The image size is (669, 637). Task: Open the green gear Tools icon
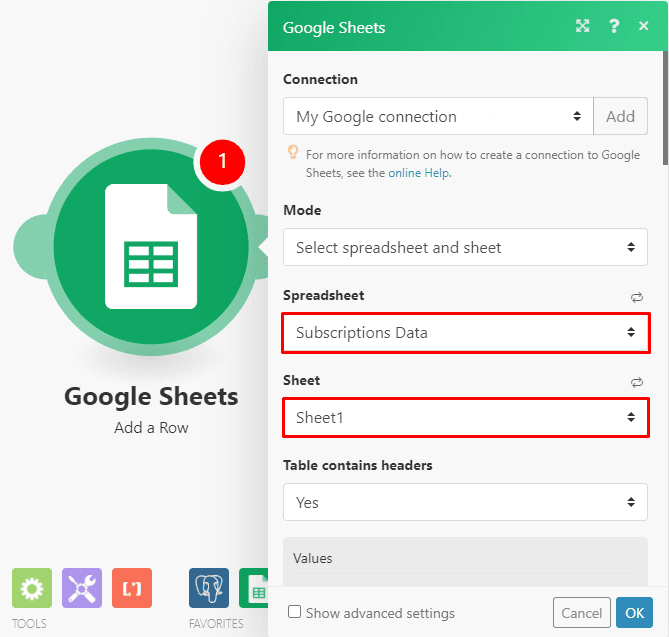pyautogui.click(x=31, y=589)
